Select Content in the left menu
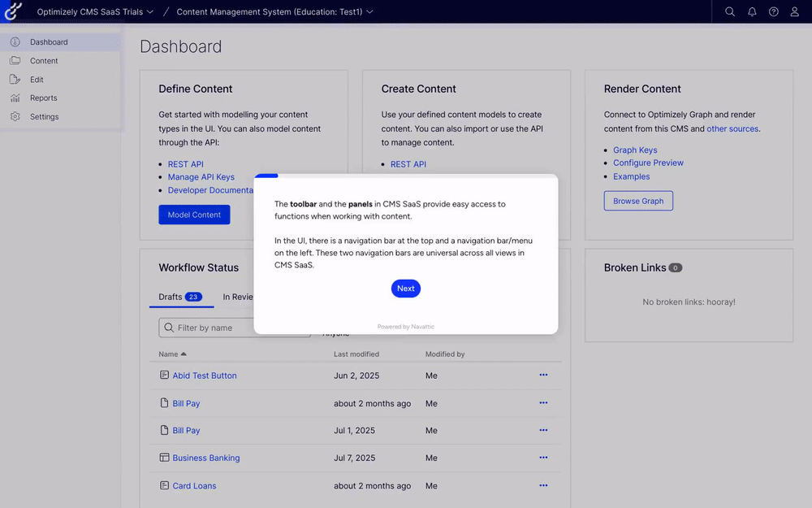Screen dimensions: 812x508 44,61
